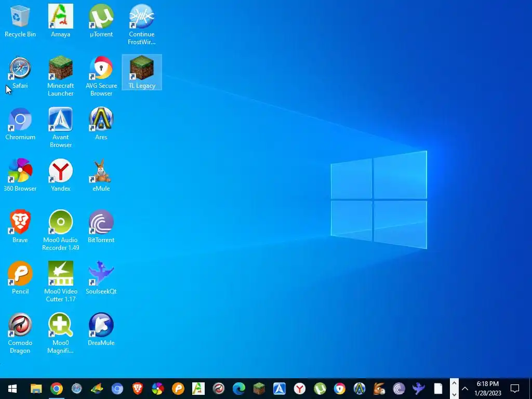Select the Avant Browser desktop shortcut

click(60, 128)
